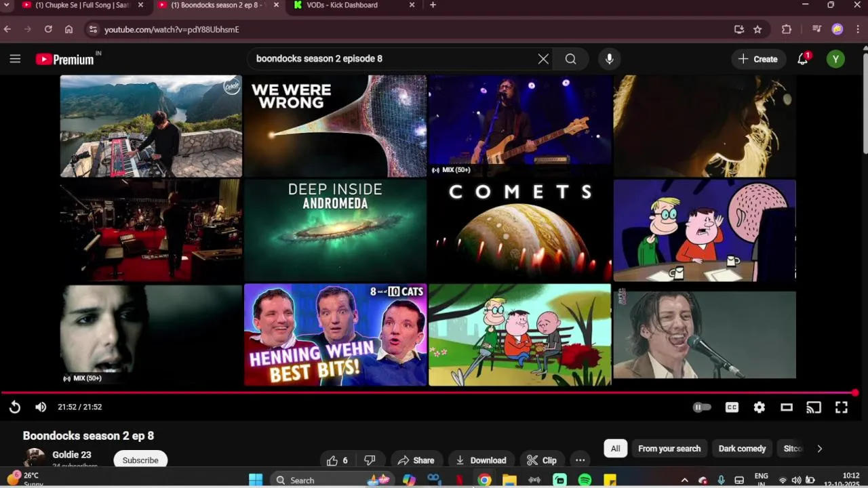Dislike the video with thumbs down

tap(370, 460)
